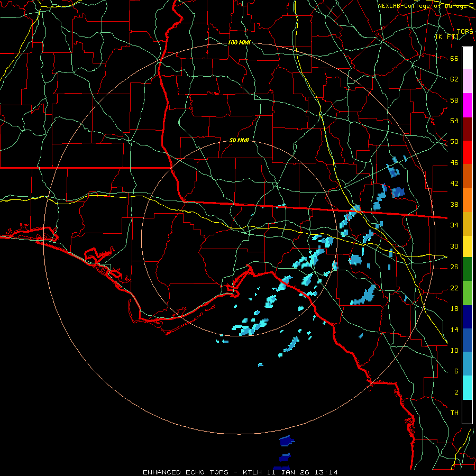Select the dark orange legend swatch
476x476 pixels.
(x=467, y=176)
